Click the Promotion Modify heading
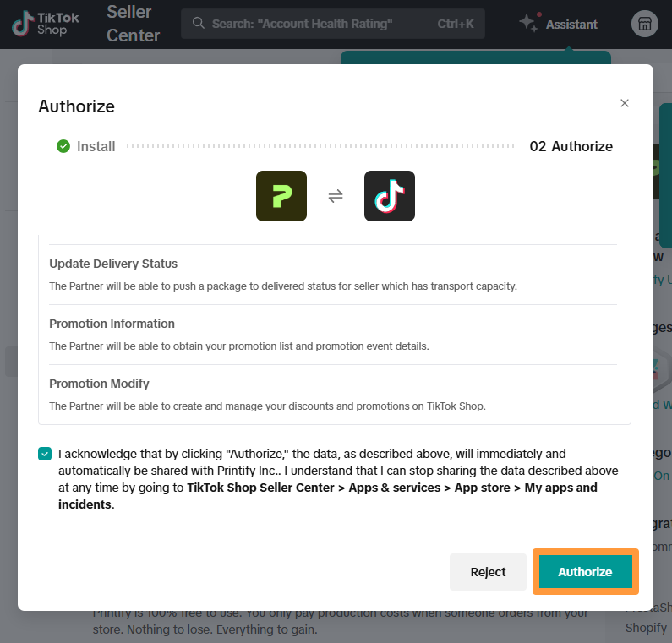This screenshot has height=643, width=672. [99, 384]
